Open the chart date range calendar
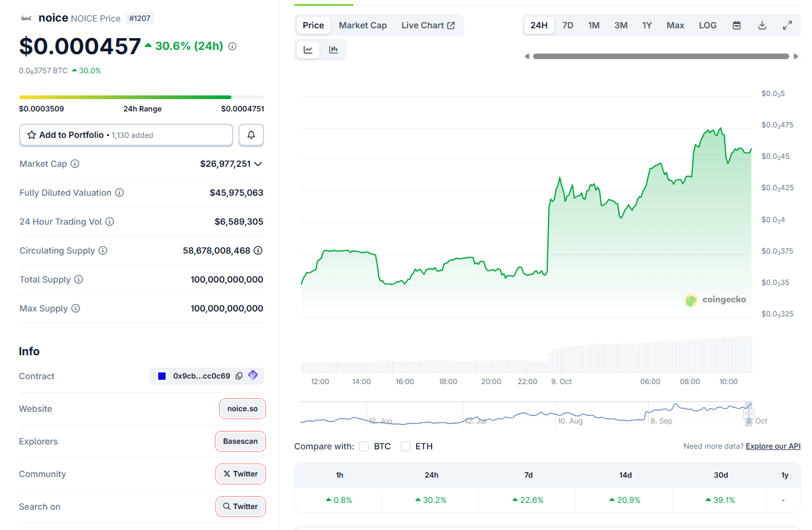The height and width of the screenshot is (530, 812). click(x=736, y=25)
